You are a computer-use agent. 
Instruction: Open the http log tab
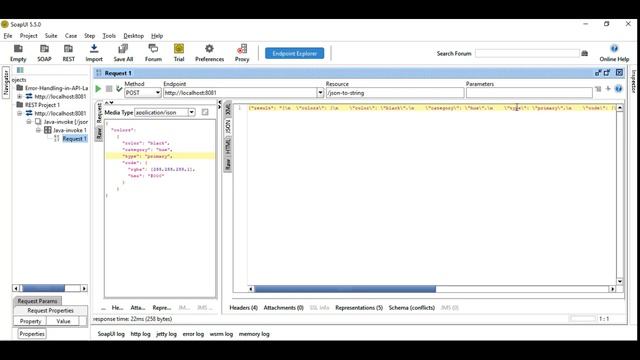tap(140, 334)
